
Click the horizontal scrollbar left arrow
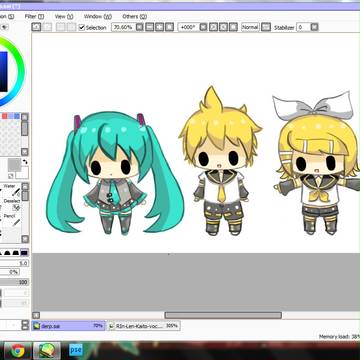click(x=36, y=315)
